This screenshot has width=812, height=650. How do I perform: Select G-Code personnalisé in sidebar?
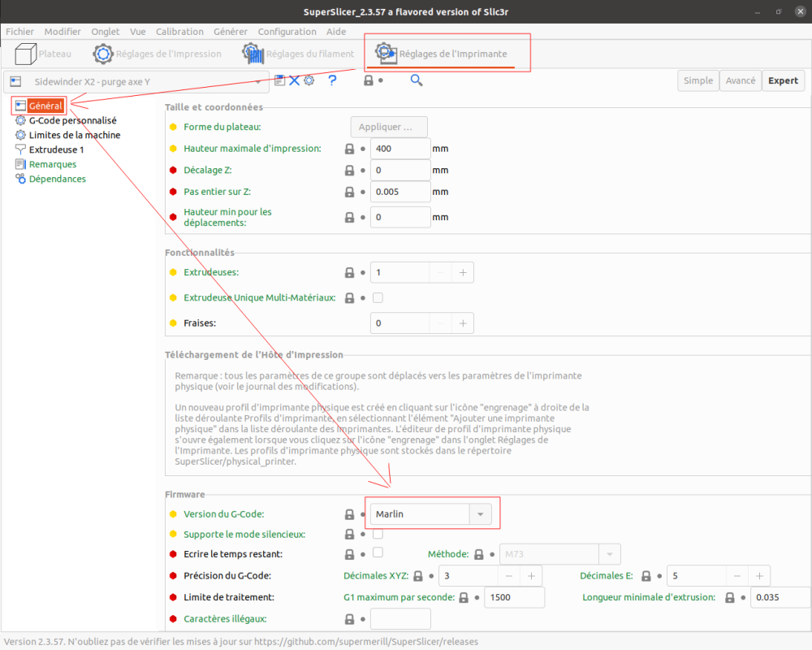(72, 120)
